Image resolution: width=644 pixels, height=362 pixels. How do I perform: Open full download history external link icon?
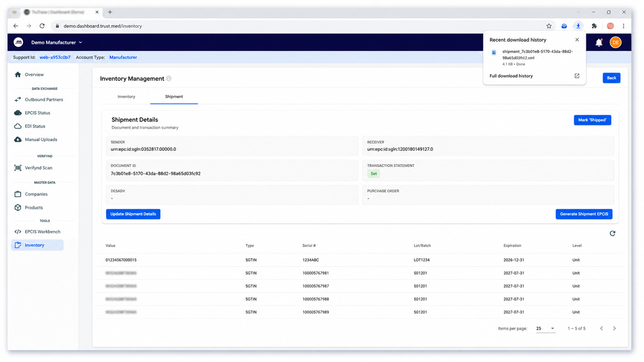tap(577, 76)
